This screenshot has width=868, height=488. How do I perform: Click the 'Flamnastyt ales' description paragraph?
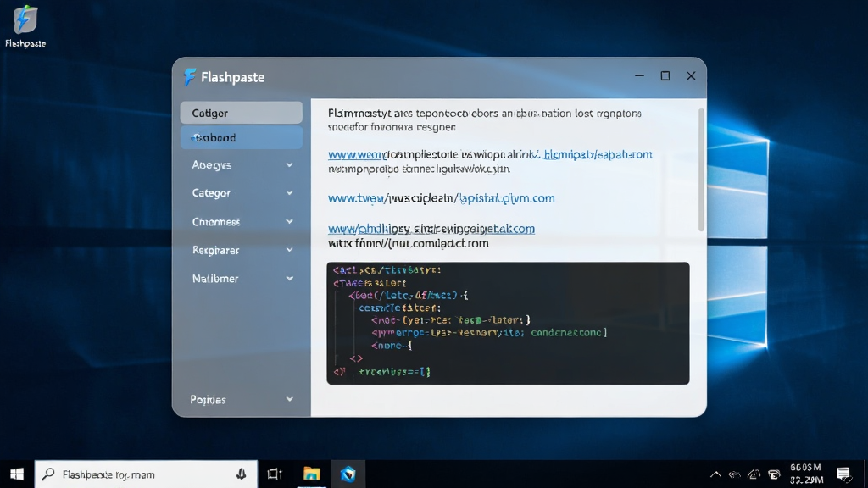pyautogui.click(x=484, y=120)
